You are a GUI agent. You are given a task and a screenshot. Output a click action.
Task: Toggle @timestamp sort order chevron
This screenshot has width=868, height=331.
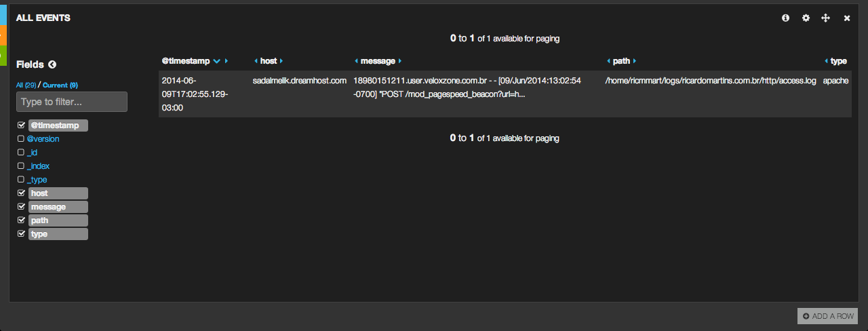click(216, 61)
